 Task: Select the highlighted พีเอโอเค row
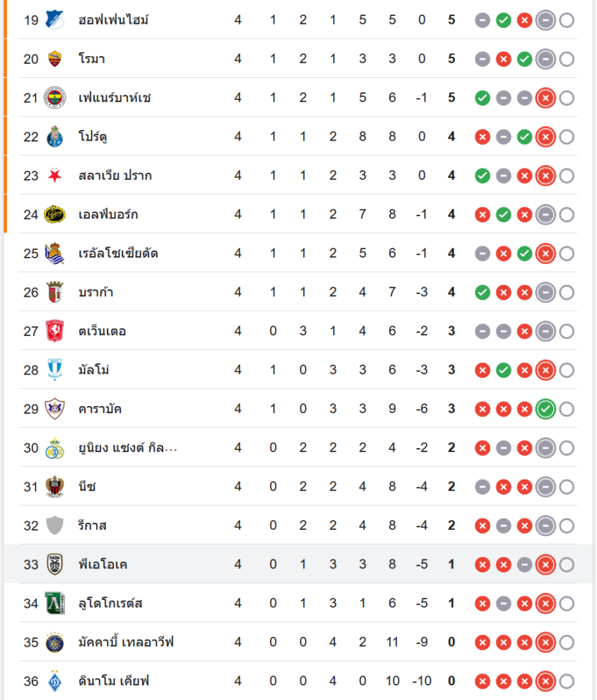(298, 563)
